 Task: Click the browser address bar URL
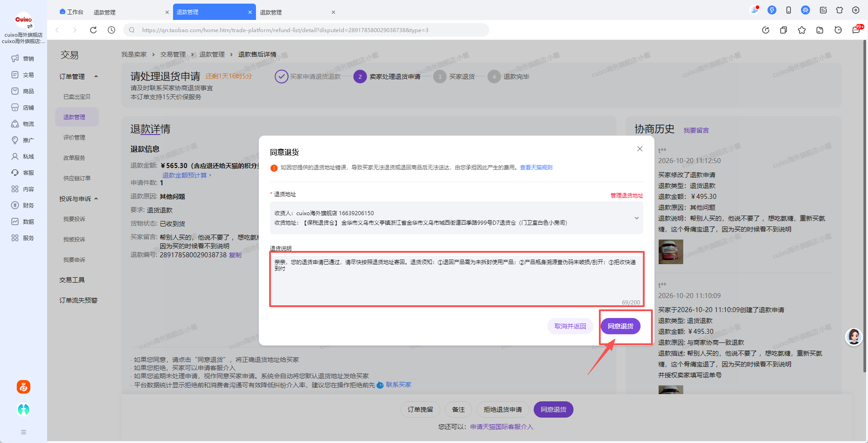coord(285,30)
